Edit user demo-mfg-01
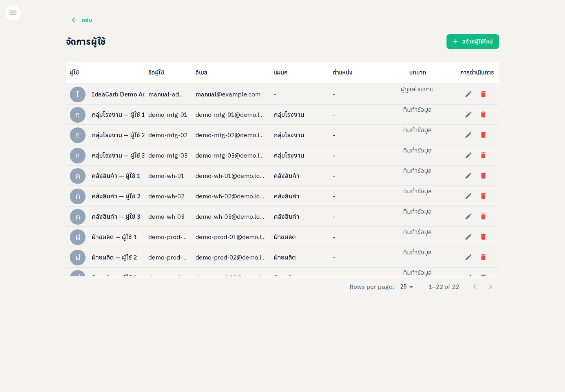Screen dimensions: 565x392 (x=468, y=114)
